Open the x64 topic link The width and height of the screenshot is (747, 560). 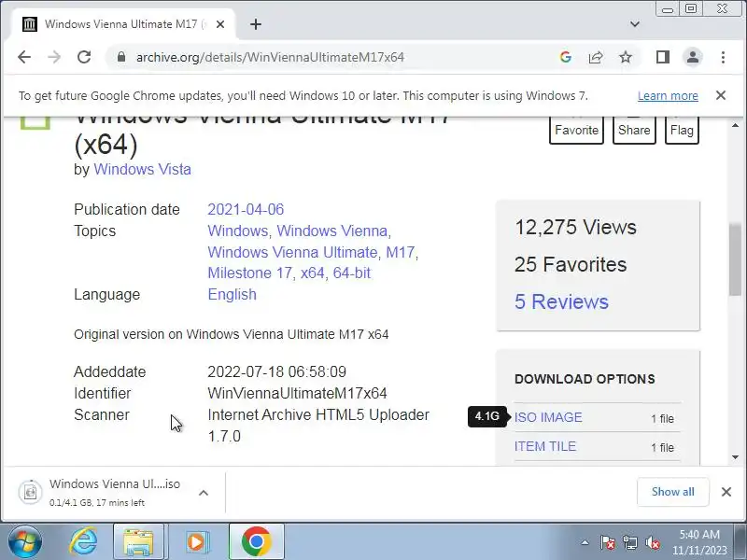(x=313, y=273)
